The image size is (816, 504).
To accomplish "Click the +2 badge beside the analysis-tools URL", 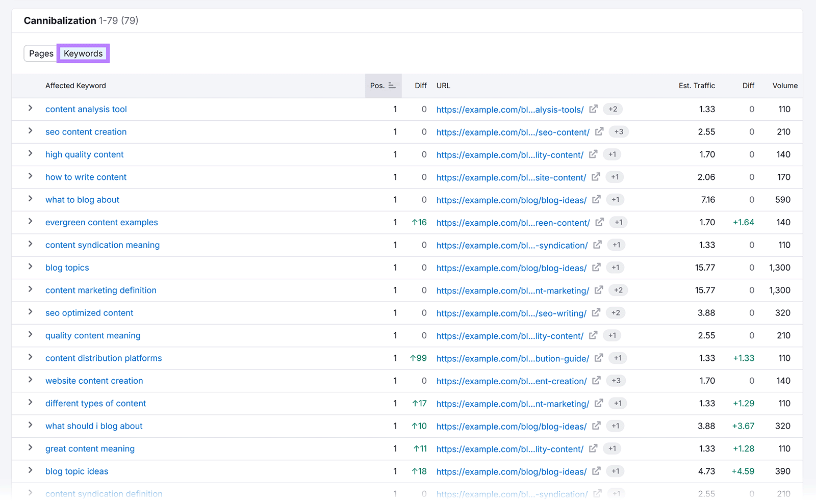I will coord(613,109).
